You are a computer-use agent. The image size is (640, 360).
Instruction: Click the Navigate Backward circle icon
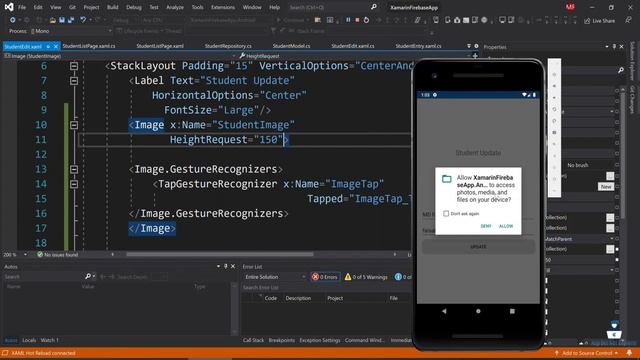point(13,20)
